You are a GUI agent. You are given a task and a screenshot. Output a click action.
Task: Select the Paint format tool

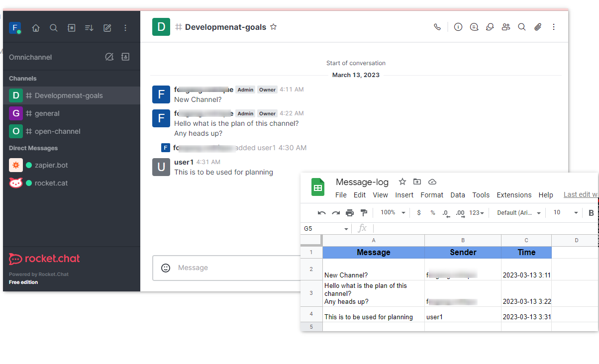pyautogui.click(x=364, y=213)
